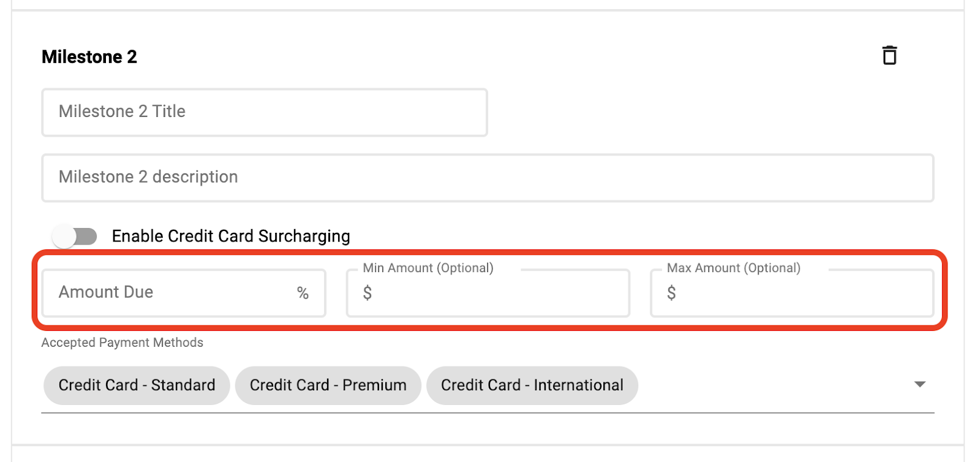Expand the Accepted Payment Methods dropdown arrow
The height and width of the screenshot is (462, 980).
tap(919, 385)
